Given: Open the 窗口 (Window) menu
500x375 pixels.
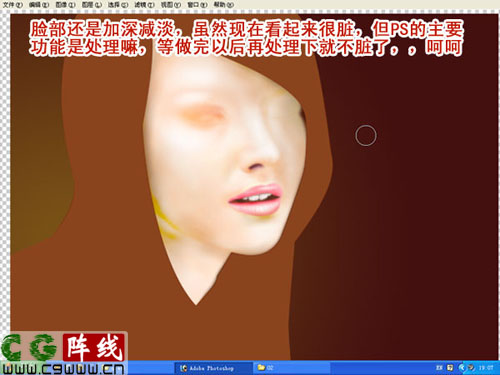Looking at the screenshot, I should 197,5.
